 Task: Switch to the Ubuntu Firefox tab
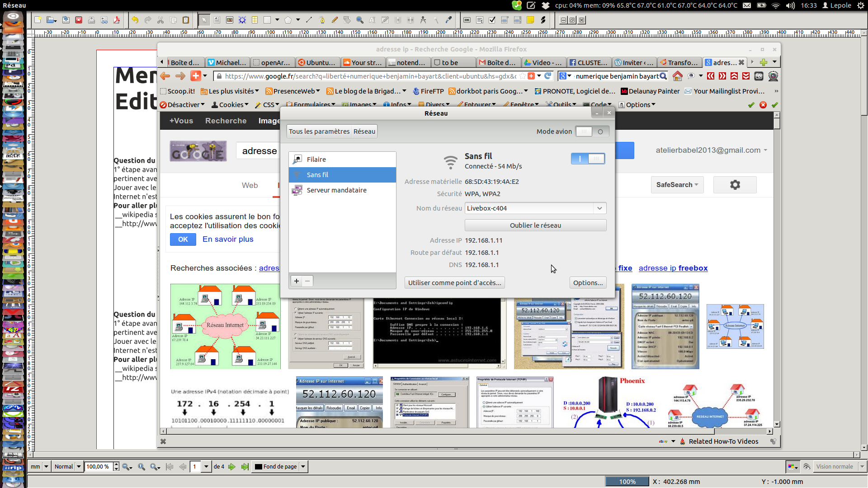point(317,62)
